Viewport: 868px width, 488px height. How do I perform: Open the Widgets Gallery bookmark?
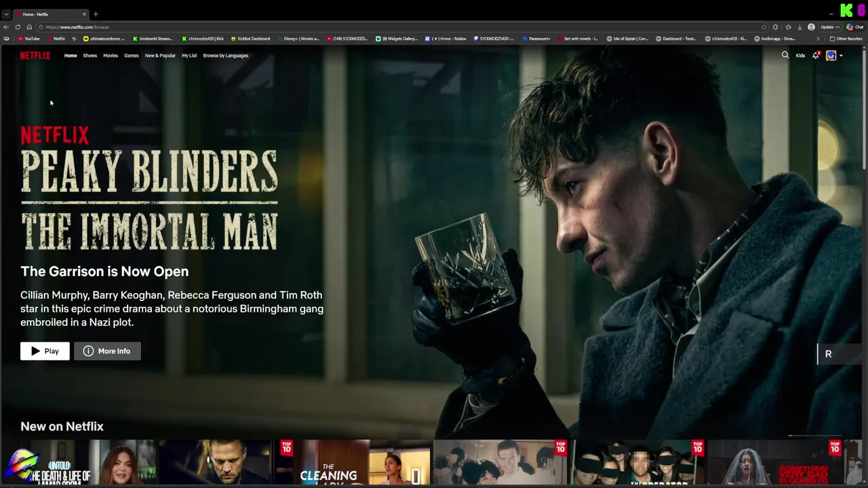click(397, 39)
